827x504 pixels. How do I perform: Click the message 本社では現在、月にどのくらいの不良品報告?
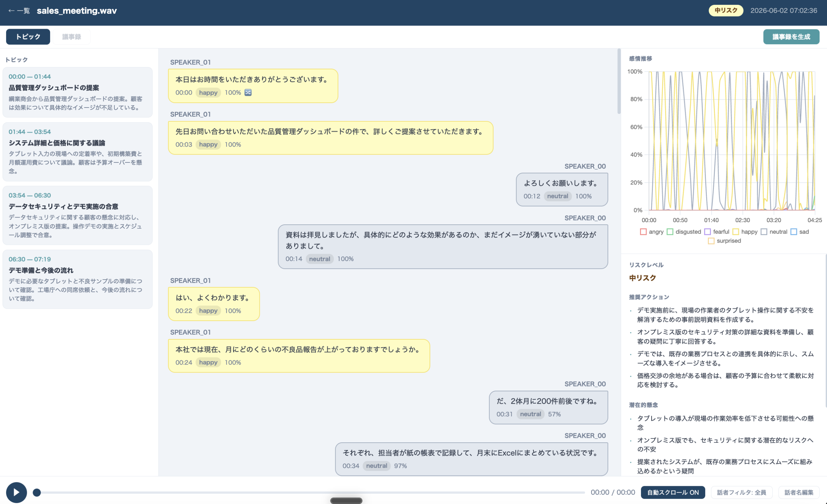pos(299,355)
